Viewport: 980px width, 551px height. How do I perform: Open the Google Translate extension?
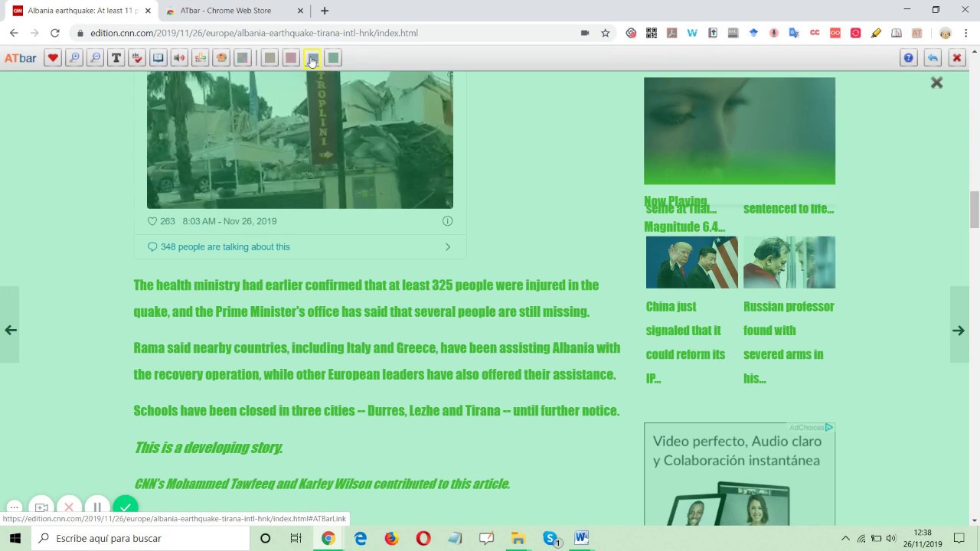point(794,33)
